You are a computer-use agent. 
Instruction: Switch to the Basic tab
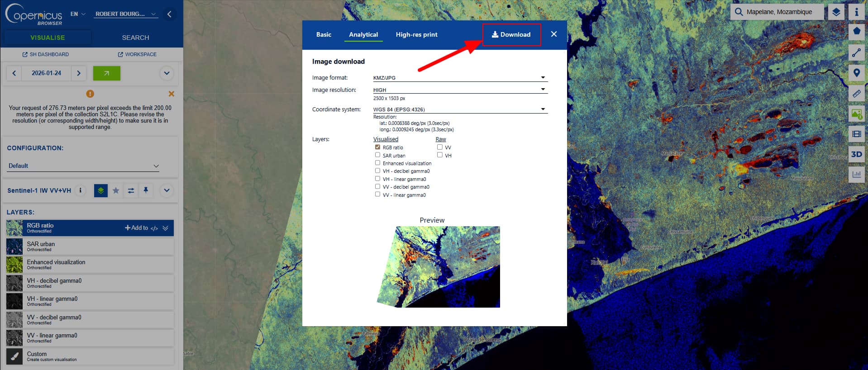tap(324, 35)
